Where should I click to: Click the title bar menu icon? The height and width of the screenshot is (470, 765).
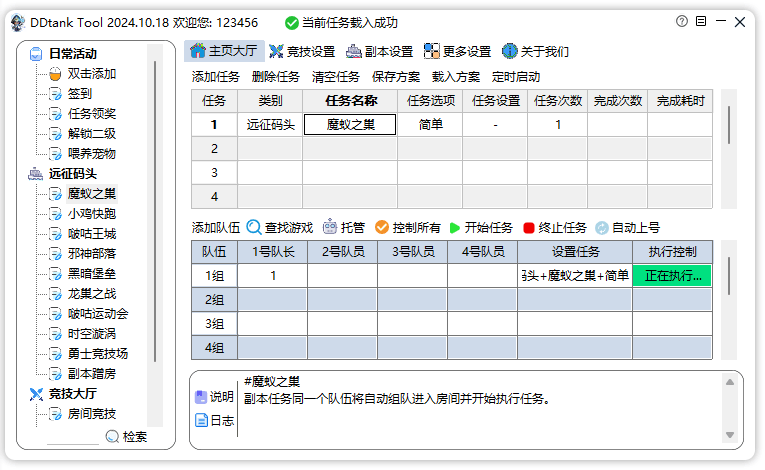click(701, 21)
